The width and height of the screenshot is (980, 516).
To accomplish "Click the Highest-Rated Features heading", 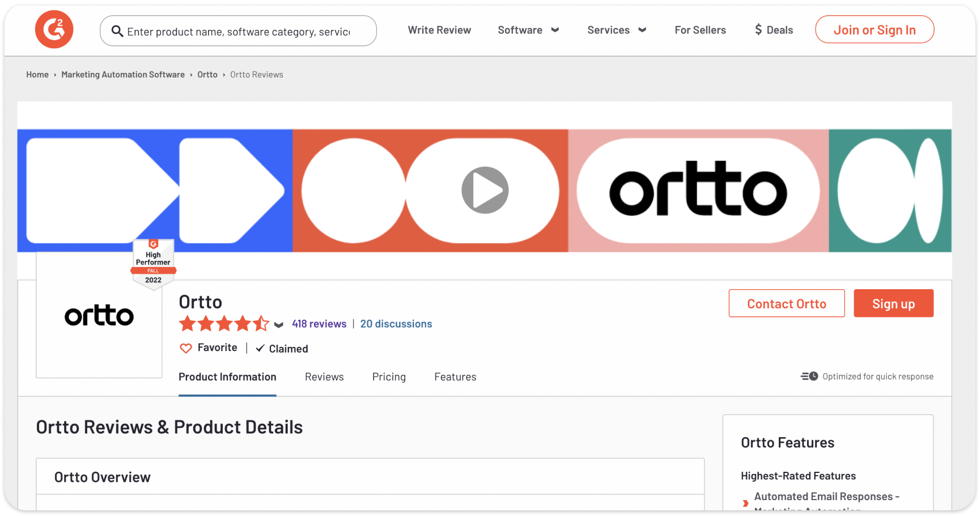I will 798,476.
